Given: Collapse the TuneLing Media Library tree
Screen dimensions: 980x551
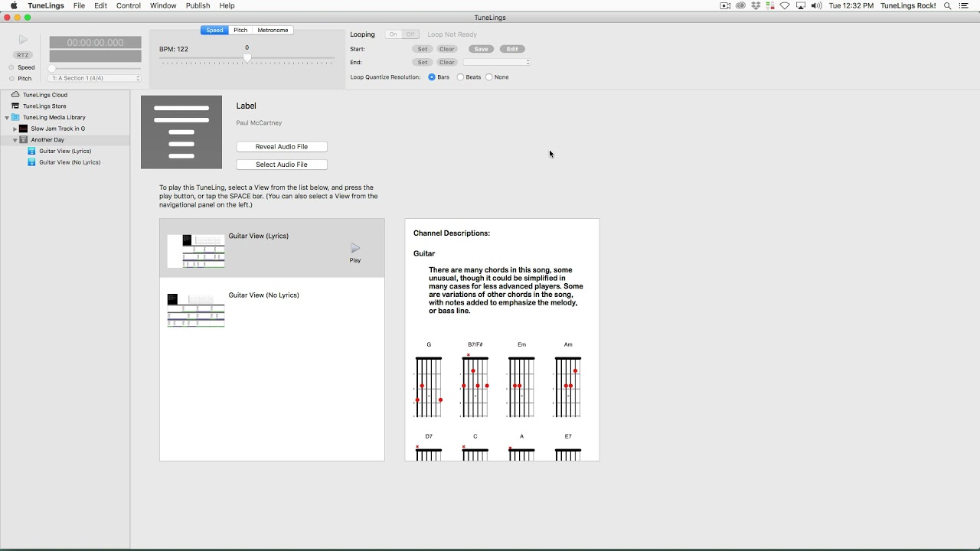Looking at the screenshot, I should pos(7,118).
